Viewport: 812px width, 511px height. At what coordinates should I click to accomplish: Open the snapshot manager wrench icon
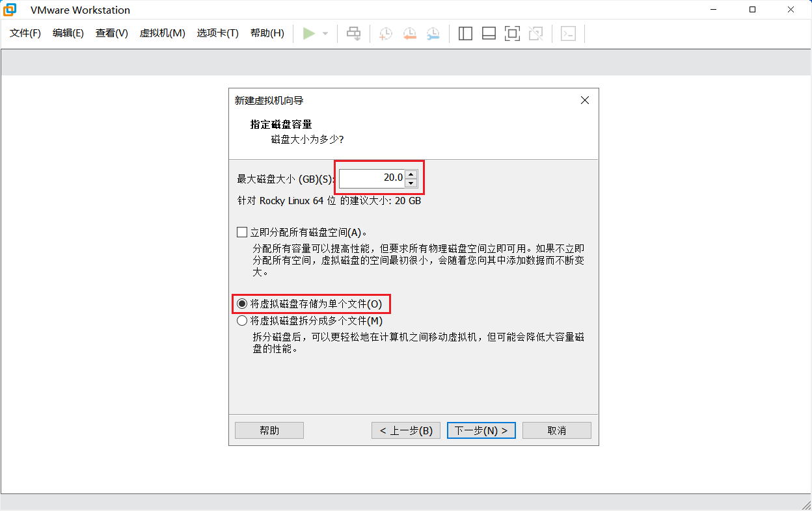(433, 34)
